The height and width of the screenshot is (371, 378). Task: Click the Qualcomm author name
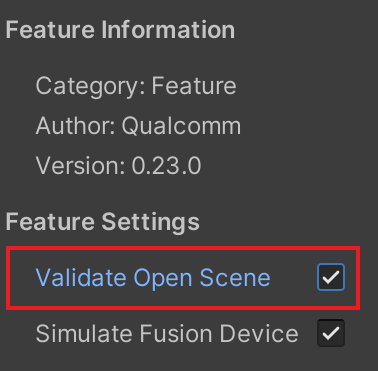[181, 127]
